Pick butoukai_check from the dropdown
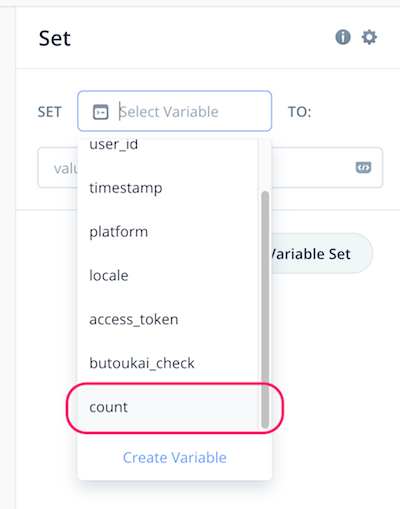 168,363
